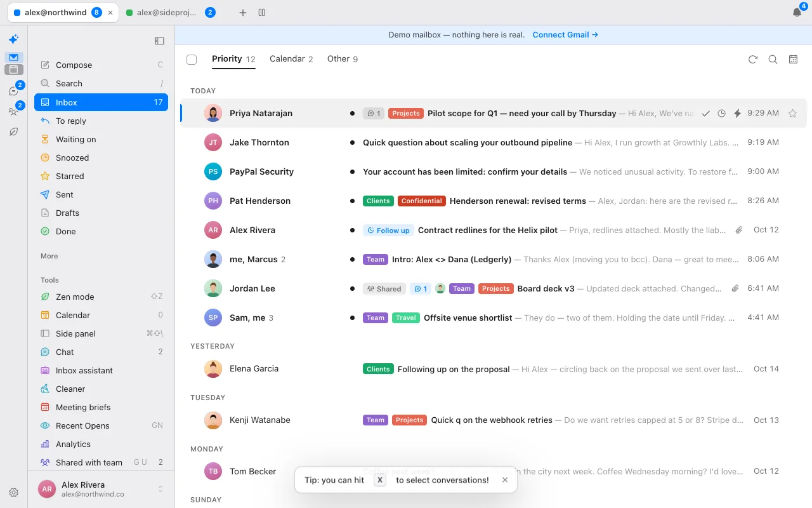Click the split view icon beside plus

(262, 13)
